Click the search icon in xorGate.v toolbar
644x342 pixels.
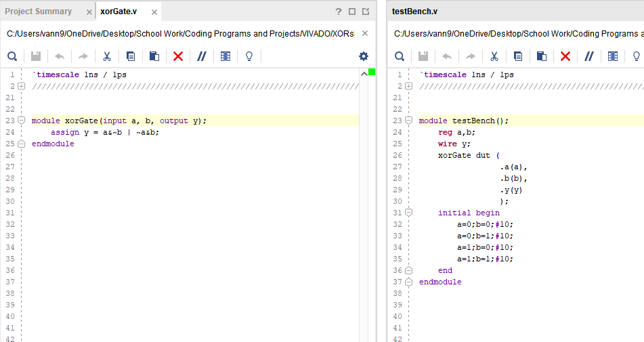click(12, 56)
